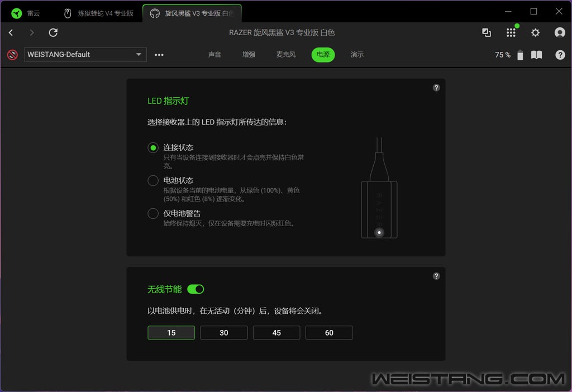Click the help question mark icon in toolbar

[x=560, y=55]
